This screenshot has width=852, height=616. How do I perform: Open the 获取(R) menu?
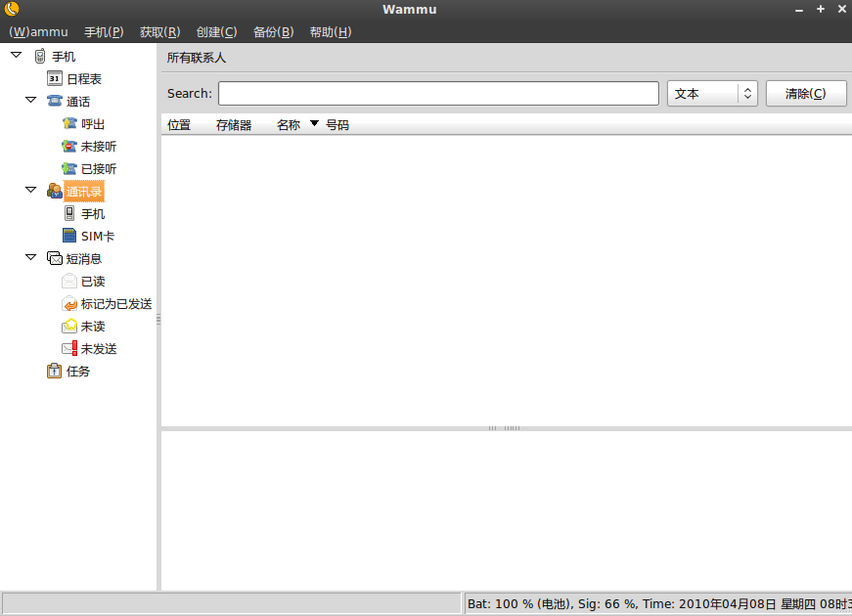click(159, 32)
